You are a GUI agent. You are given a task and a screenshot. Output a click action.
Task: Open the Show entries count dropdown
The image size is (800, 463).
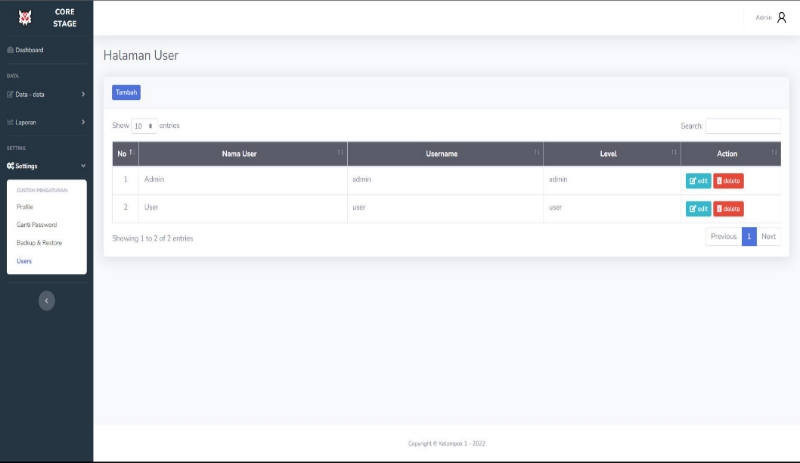click(144, 126)
